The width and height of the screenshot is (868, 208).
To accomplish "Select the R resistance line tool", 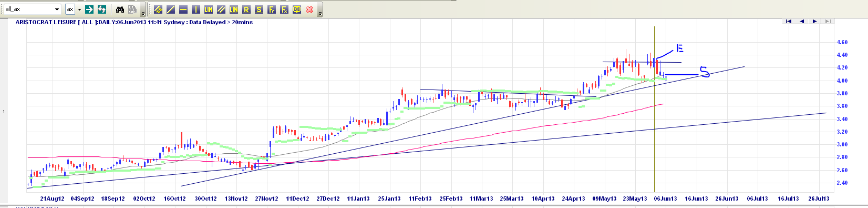I will tap(246, 9).
